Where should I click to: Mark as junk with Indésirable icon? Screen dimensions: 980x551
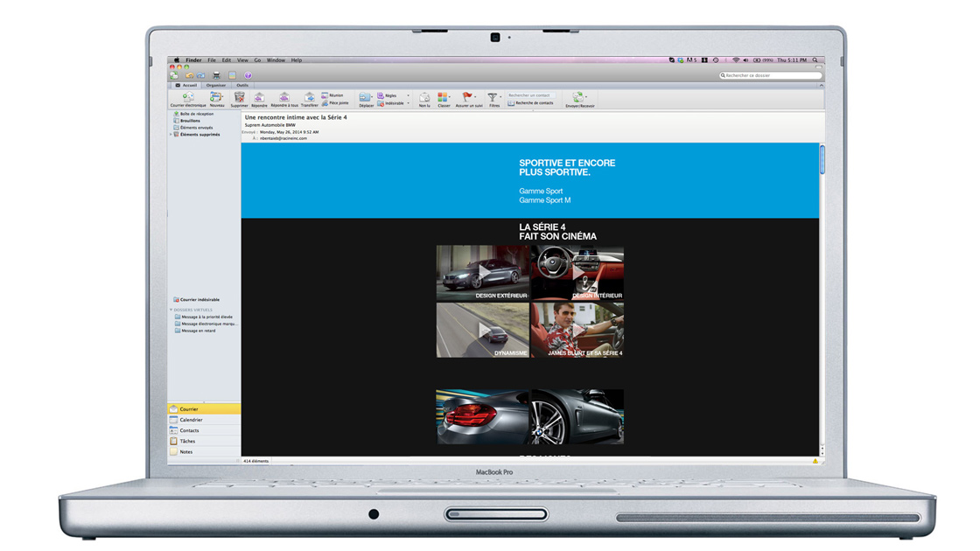pyautogui.click(x=381, y=104)
